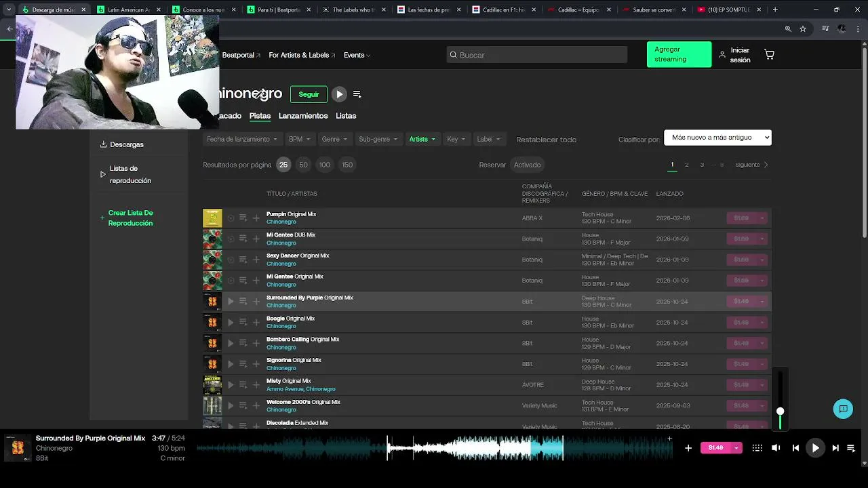868x488 pixels.
Task: Expand the Label filter
Action: coord(489,139)
